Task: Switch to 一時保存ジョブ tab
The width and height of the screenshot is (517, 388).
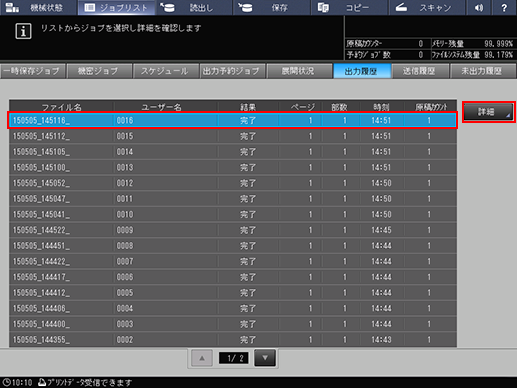Action: point(33,71)
